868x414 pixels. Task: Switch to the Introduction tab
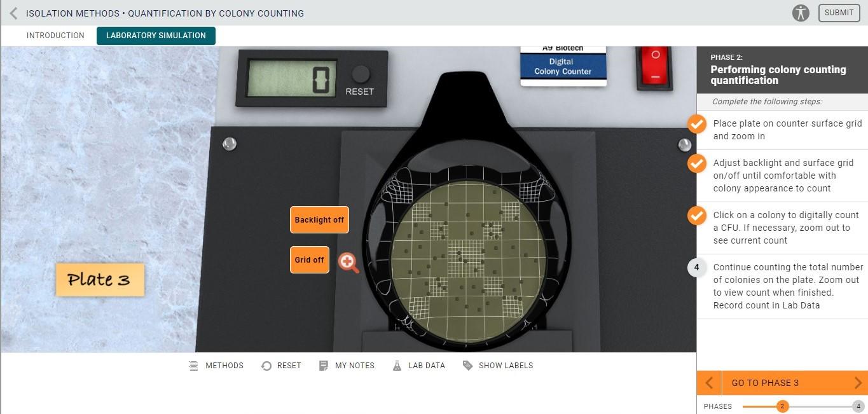pyautogui.click(x=55, y=35)
